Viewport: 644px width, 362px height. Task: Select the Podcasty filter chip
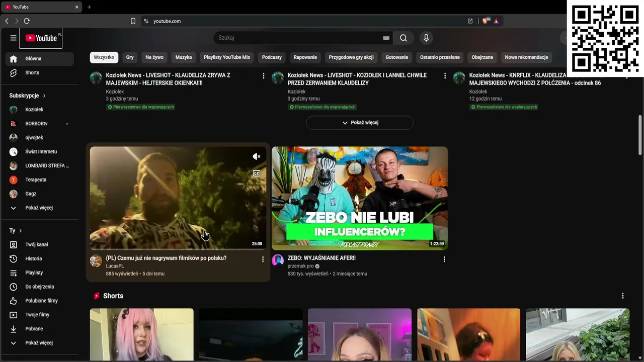click(x=272, y=57)
